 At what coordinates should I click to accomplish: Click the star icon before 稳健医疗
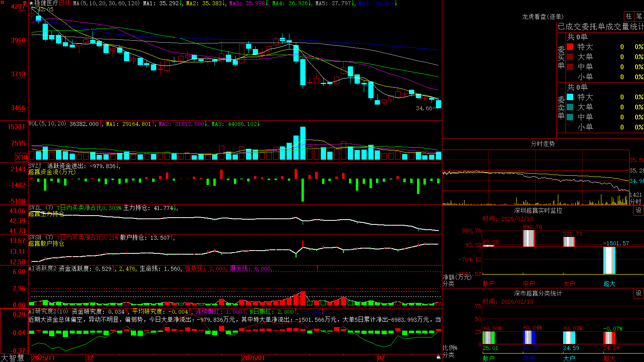point(31,3)
